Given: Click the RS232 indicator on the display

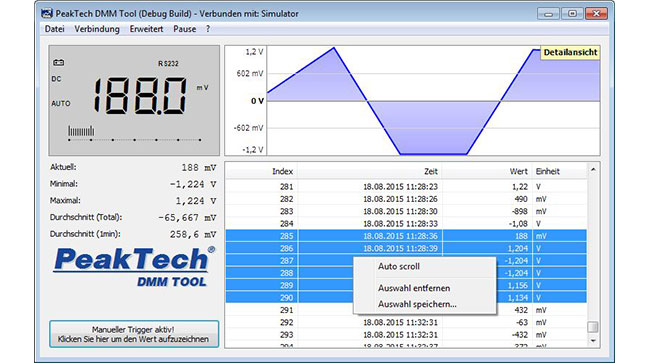Looking at the screenshot, I should point(168,63).
